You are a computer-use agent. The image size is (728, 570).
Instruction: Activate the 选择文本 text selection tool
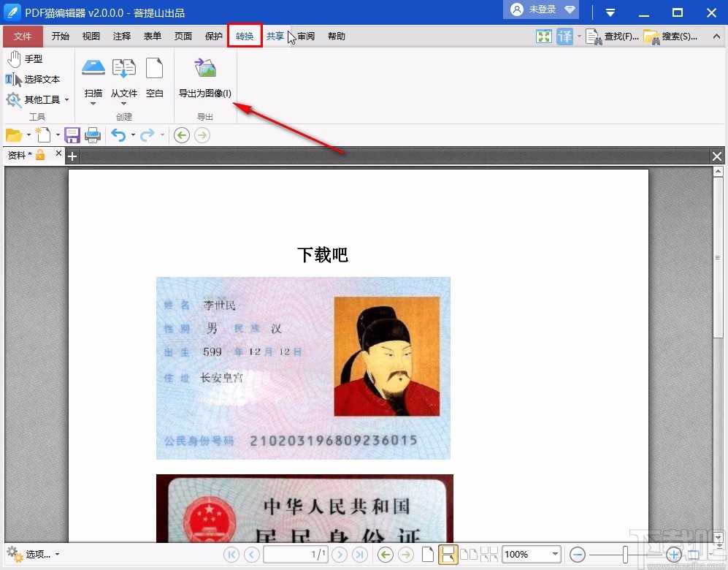35,79
